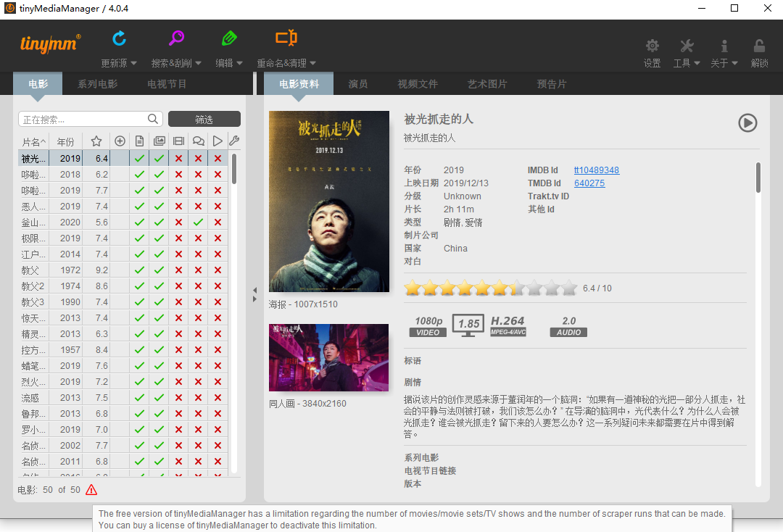Open the fanart thumbnail 3840x2160
783x532 pixels.
click(x=328, y=357)
